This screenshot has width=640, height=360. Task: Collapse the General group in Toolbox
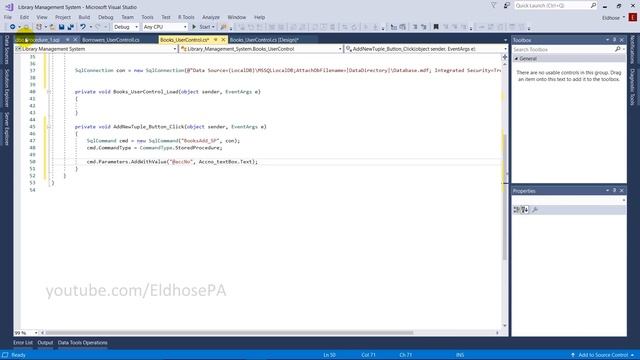[516, 59]
